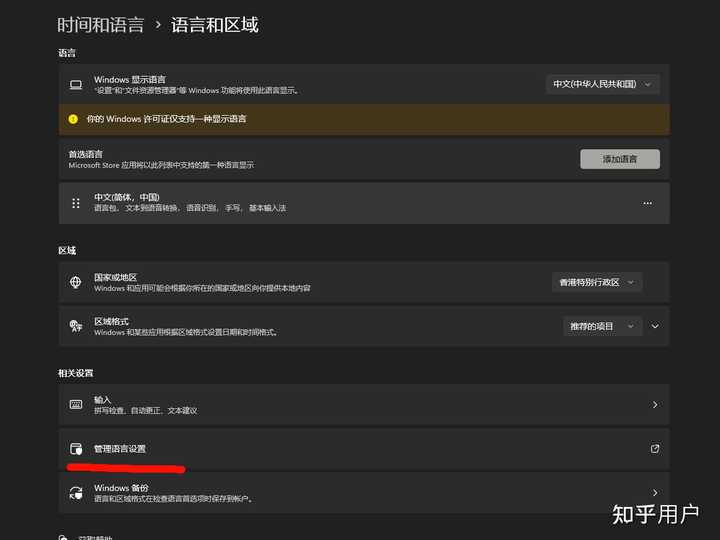Click the regional format icon beside 区域格式
This screenshot has height=540, width=720.
click(76, 326)
